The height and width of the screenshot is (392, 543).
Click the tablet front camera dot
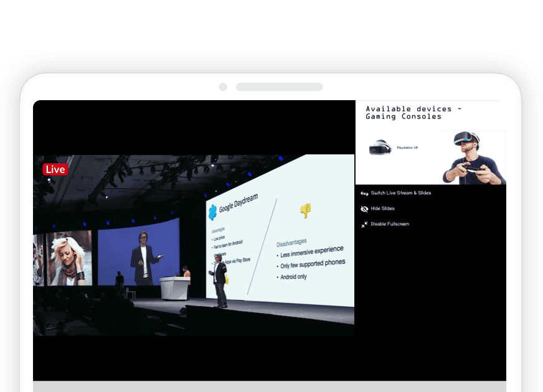pyautogui.click(x=223, y=87)
